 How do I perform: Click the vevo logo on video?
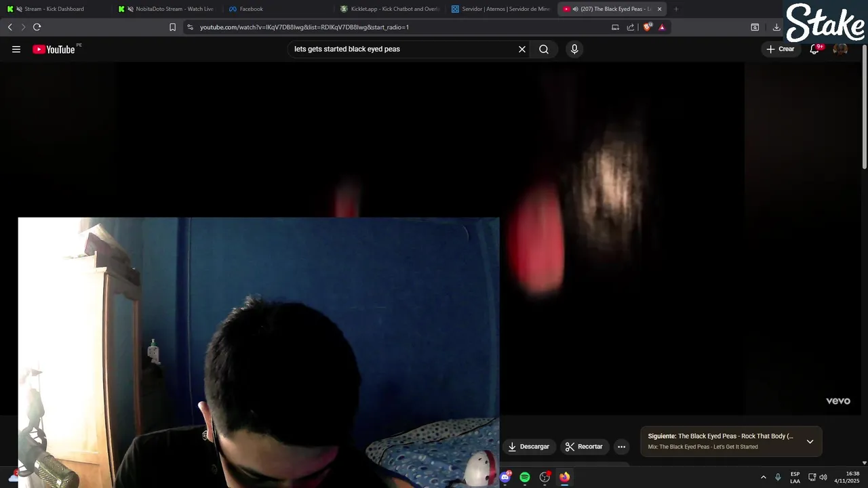pyautogui.click(x=838, y=401)
